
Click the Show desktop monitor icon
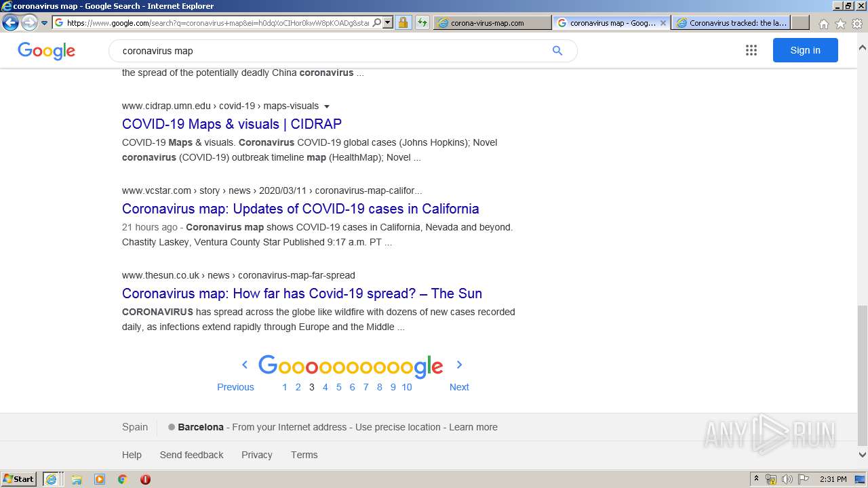point(860,479)
